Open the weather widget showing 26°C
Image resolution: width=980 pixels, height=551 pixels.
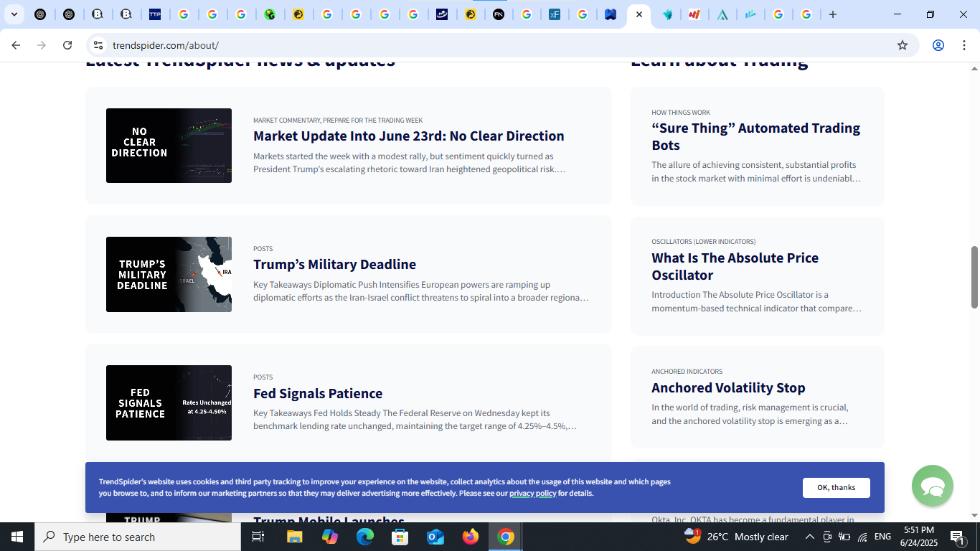pos(736,537)
